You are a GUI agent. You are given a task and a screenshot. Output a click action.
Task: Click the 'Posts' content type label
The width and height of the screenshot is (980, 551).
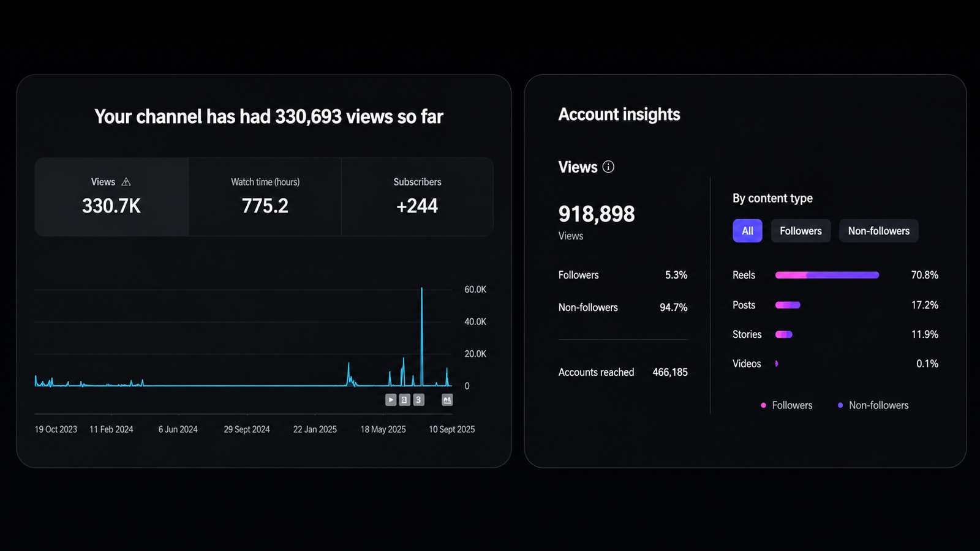coord(744,305)
